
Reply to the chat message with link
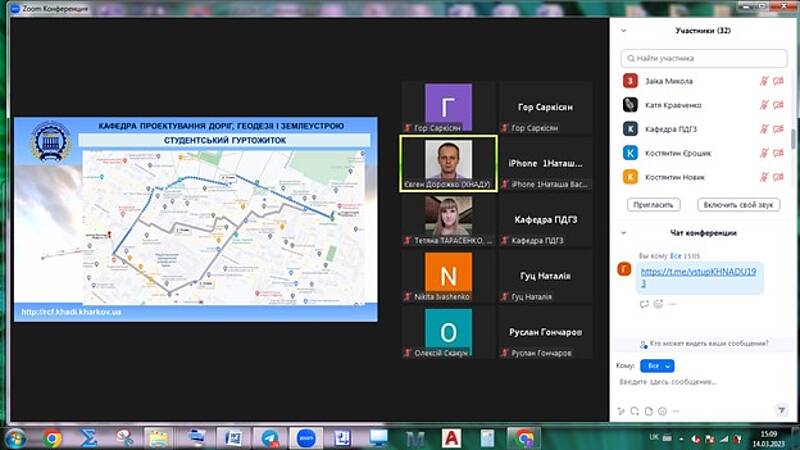coord(644,304)
